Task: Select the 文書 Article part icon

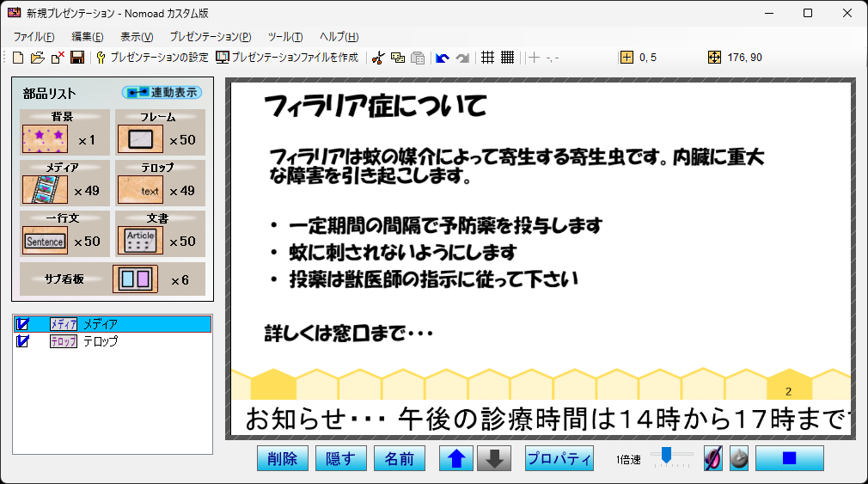Action: point(141,241)
